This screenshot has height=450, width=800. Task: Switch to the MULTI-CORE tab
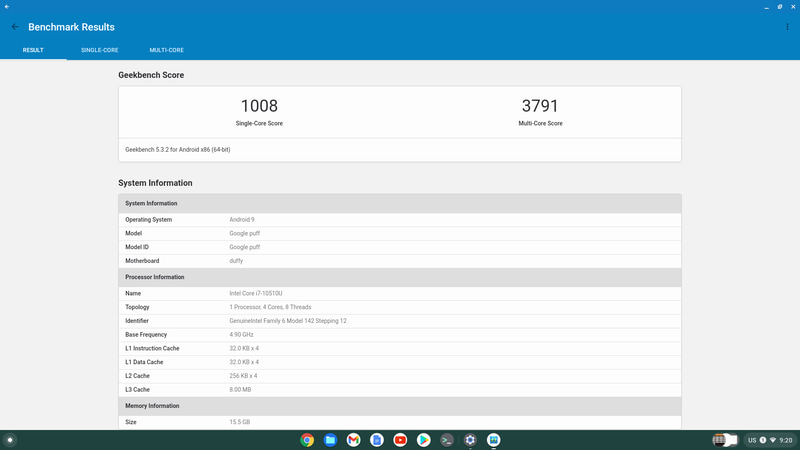(166, 50)
